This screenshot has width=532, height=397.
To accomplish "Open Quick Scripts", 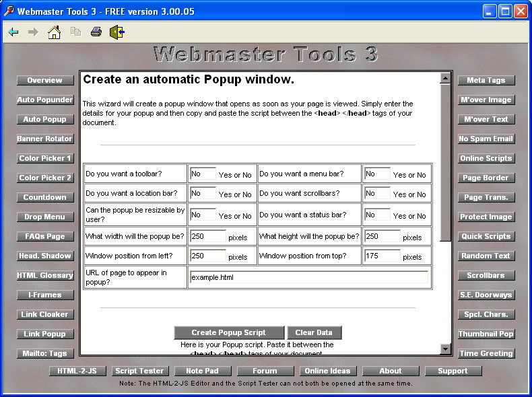I will point(486,236).
